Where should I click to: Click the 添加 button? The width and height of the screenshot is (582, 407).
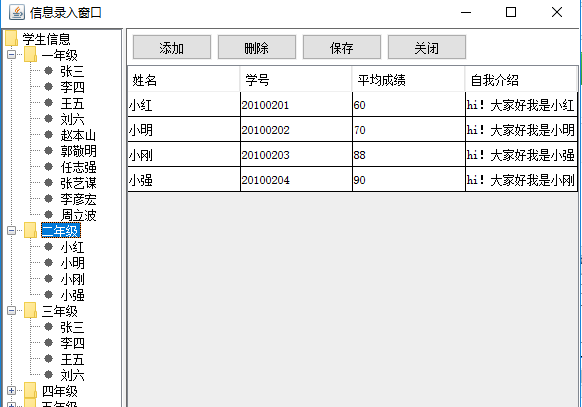172,47
